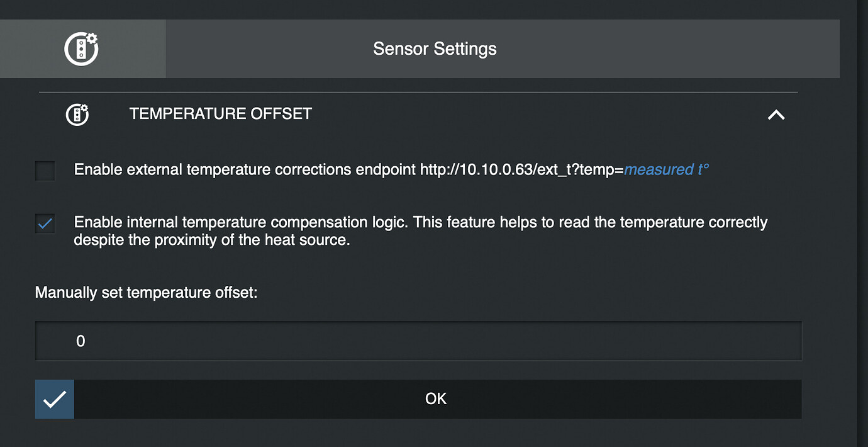Screen dimensions: 868x447
Task: Click the temperature offset value field
Action: pyautogui.click(x=419, y=341)
